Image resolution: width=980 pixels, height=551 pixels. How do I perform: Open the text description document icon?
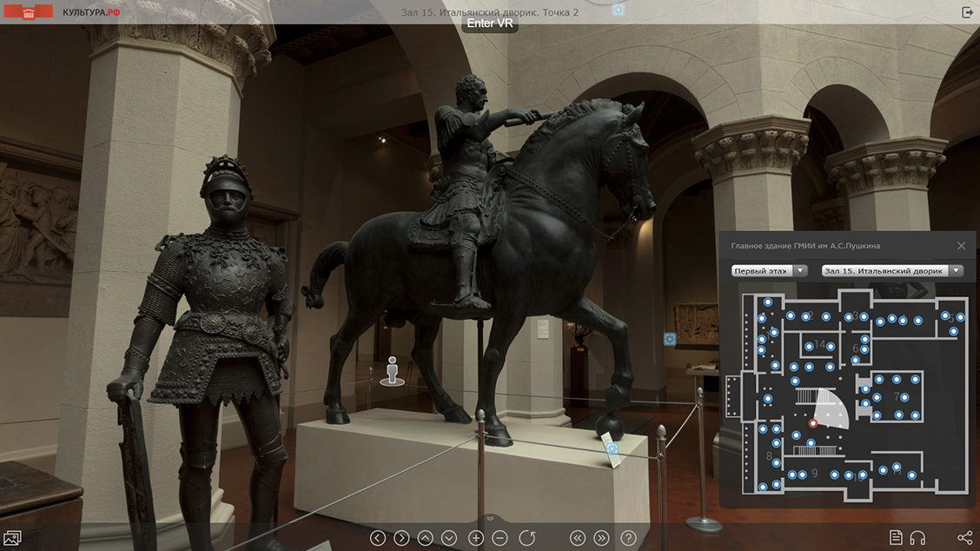pyautogui.click(x=896, y=537)
